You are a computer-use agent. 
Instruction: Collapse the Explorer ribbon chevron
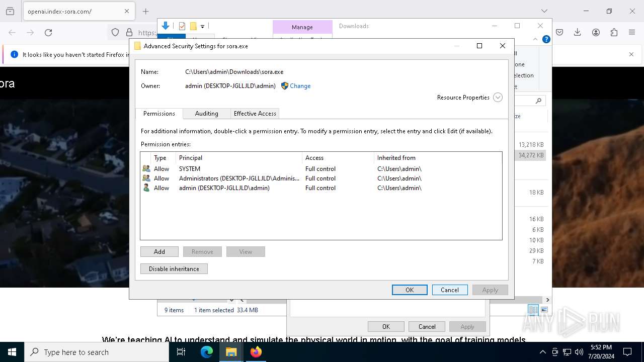(535, 39)
